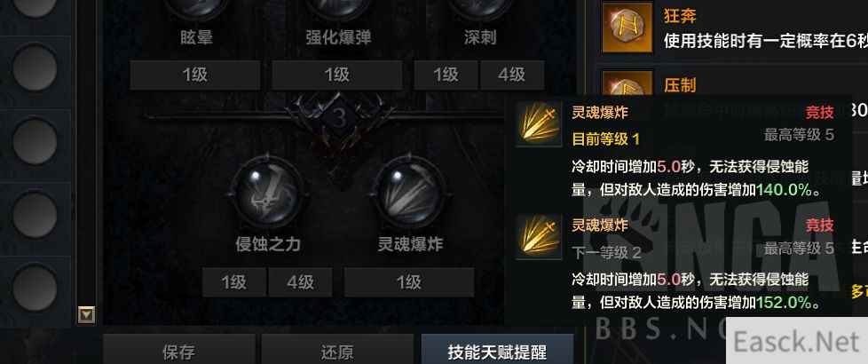Click the tier 3 emblem in the skill tree

[x=341, y=118]
